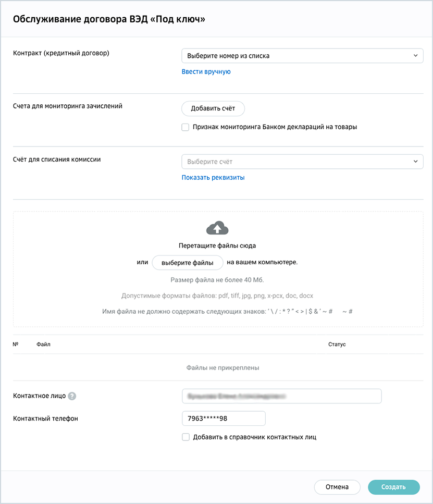433x504 pixels.
Task: Open the Выберите номер из списка dropdown
Action: pos(302,56)
